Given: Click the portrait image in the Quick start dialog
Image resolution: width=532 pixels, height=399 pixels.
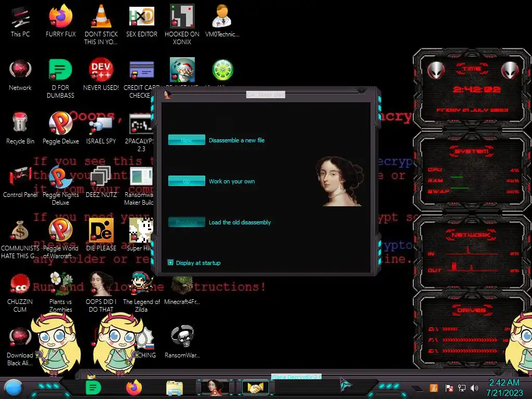Looking at the screenshot, I should [340, 181].
